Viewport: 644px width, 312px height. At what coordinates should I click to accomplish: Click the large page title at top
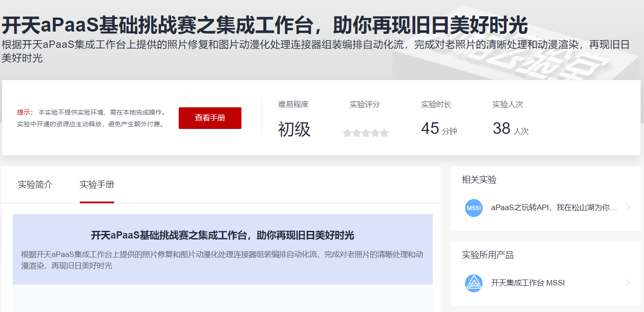(x=264, y=26)
